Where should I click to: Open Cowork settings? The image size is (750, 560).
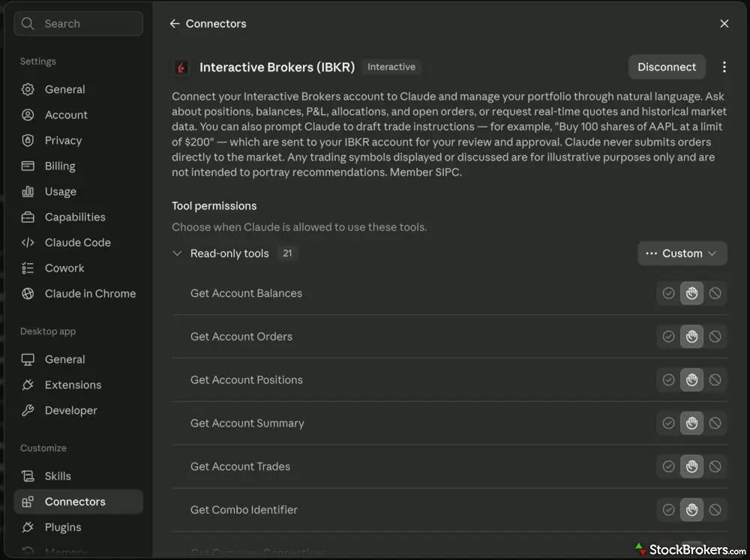click(x=79, y=268)
